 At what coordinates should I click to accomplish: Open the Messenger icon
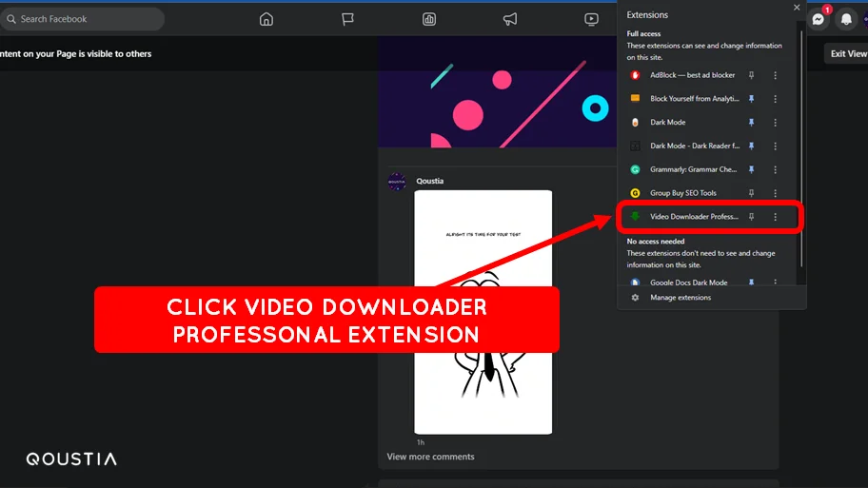(x=818, y=19)
